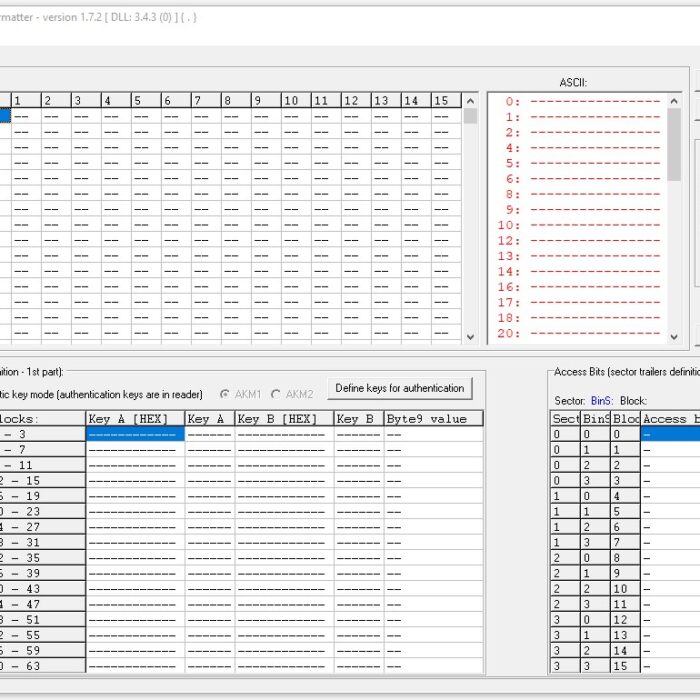Select Bloc cell 7 in Access Bits table
This screenshot has height=700, width=700.
(x=625, y=542)
